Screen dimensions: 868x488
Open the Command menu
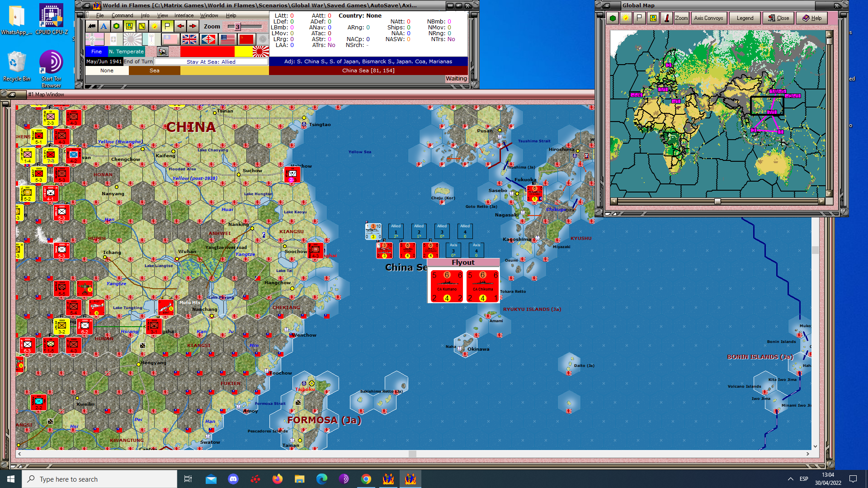123,15
